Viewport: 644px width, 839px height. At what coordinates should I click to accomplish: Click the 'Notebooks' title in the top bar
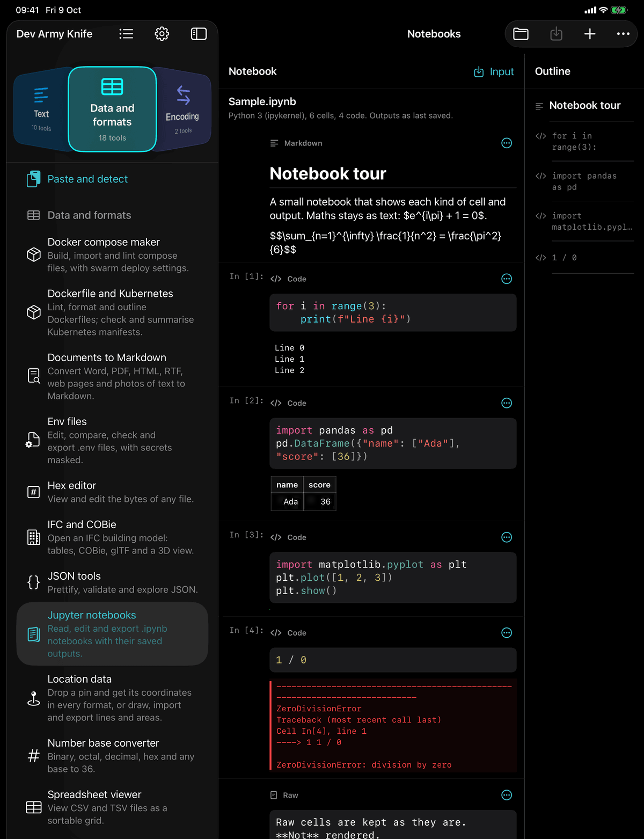pos(434,34)
